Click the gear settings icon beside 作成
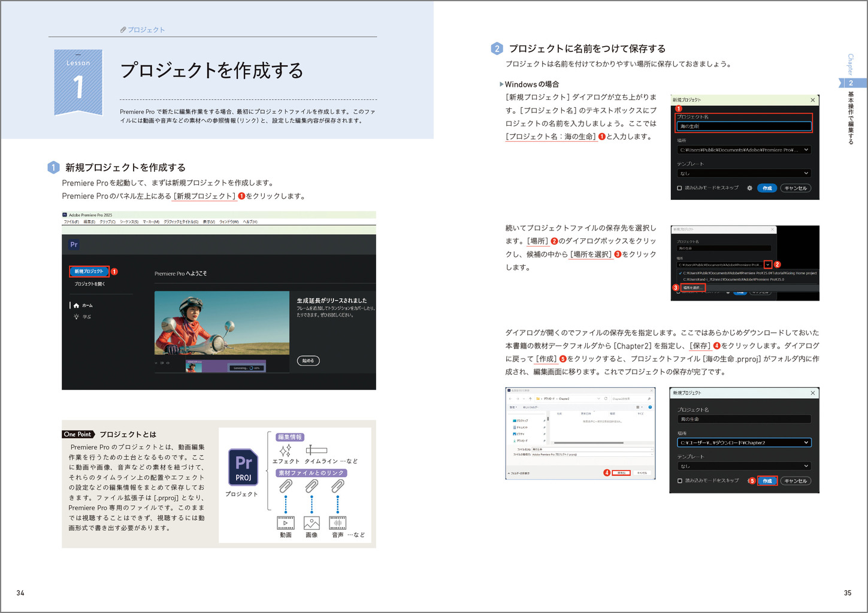 pos(749,188)
